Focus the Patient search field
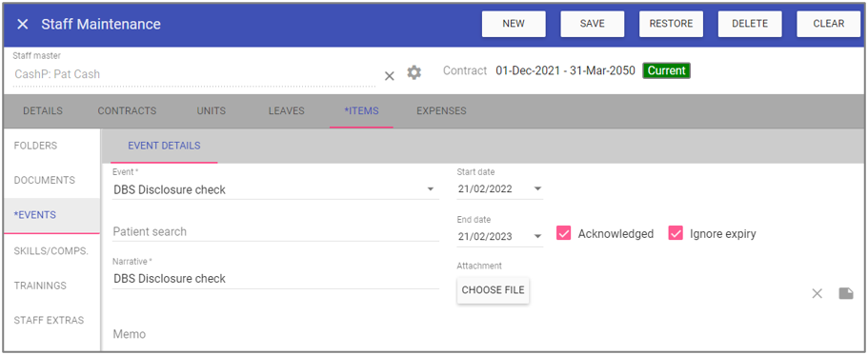The height and width of the screenshot is (355, 868). click(275, 231)
